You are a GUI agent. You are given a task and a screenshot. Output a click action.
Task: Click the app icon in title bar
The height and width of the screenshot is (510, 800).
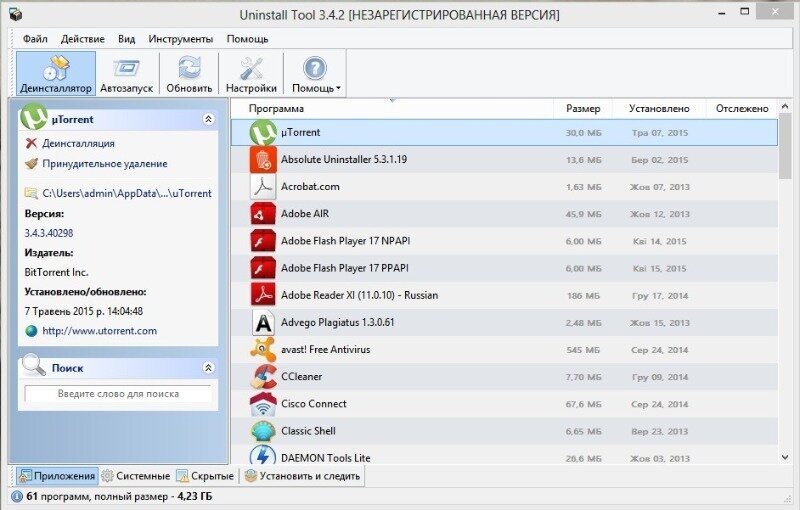[16, 14]
